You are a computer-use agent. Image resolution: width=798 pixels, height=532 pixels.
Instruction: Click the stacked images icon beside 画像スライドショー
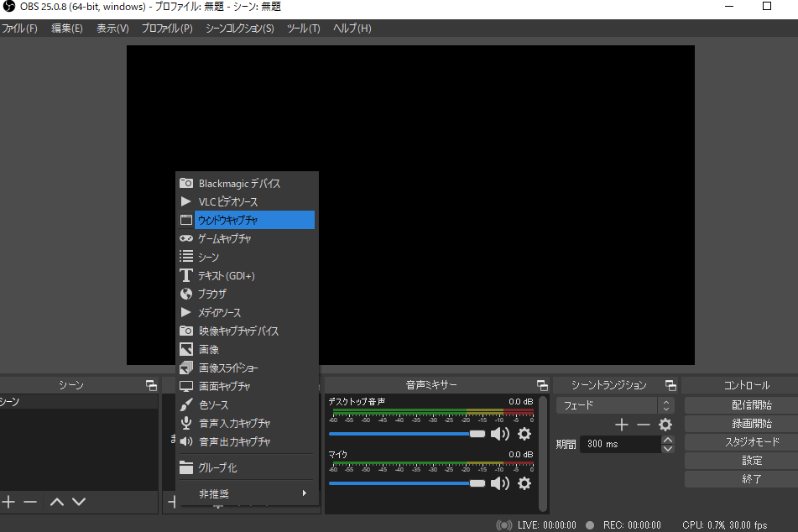(x=186, y=368)
